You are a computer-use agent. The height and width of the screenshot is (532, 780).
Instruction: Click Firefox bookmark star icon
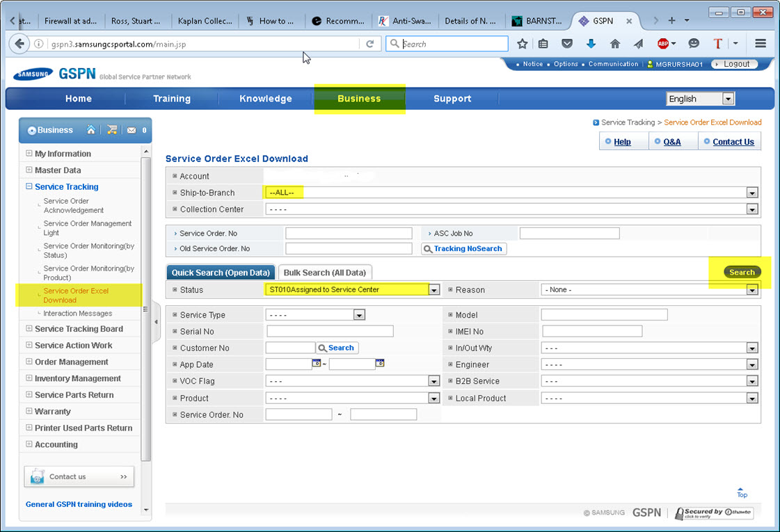click(x=523, y=44)
